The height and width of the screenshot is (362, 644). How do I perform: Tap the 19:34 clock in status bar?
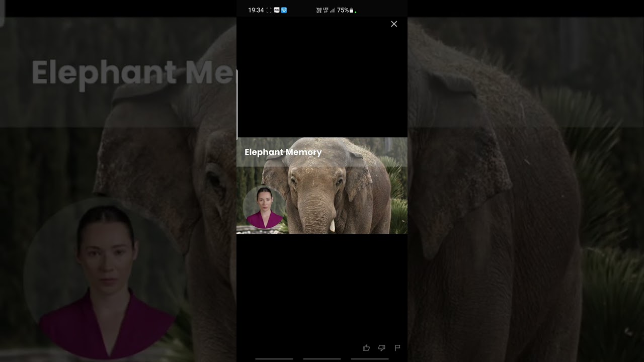pyautogui.click(x=256, y=10)
